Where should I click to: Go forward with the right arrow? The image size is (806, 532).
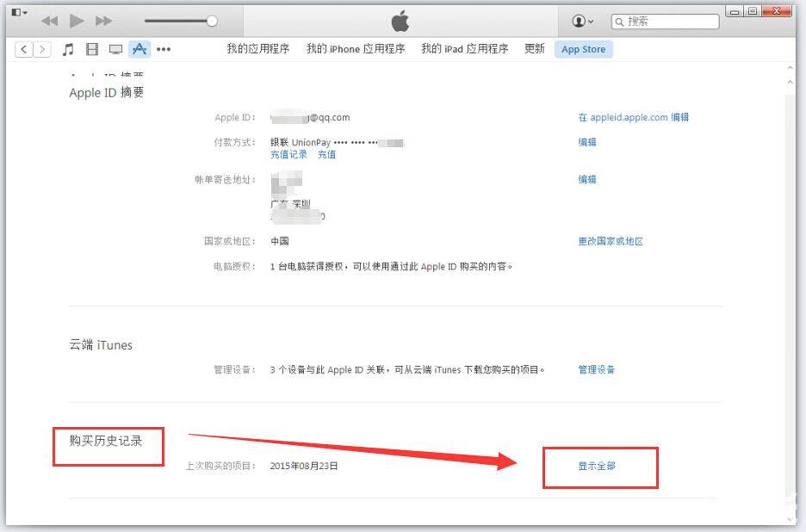(x=42, y=49)
